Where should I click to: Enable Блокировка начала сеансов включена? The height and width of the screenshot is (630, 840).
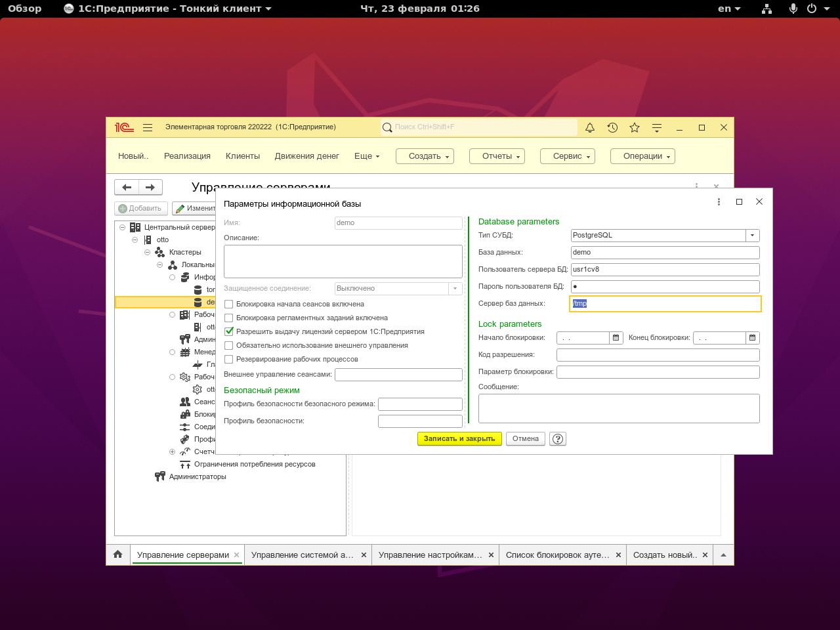point(229,304)
